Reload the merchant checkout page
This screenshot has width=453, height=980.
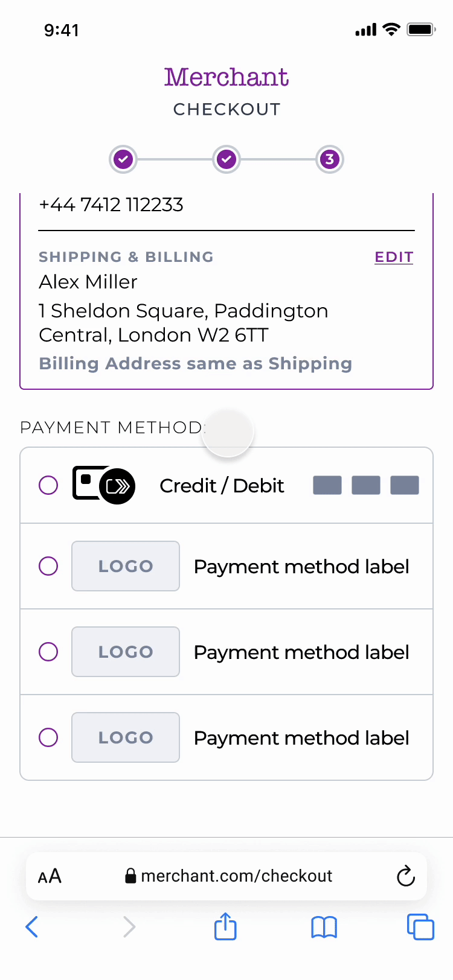(x=406, y=876)
